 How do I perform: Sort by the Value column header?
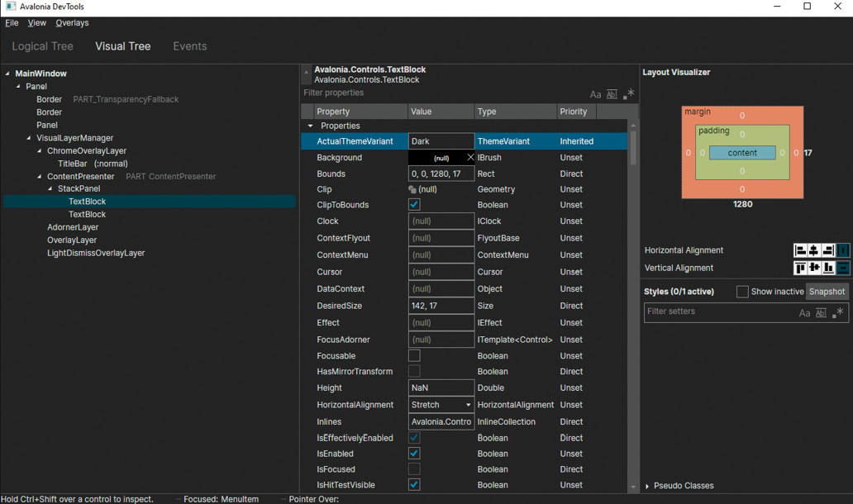441,112
